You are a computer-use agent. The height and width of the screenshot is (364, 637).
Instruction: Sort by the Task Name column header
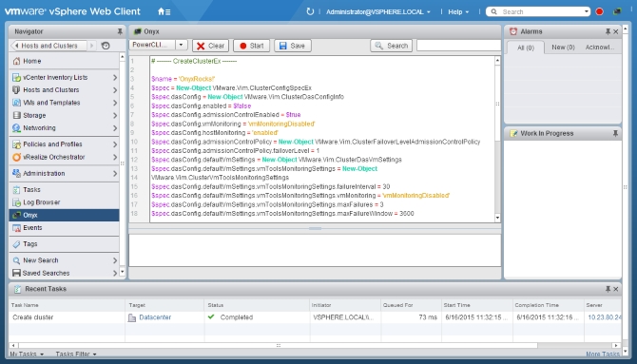click(x=67, y=305)
